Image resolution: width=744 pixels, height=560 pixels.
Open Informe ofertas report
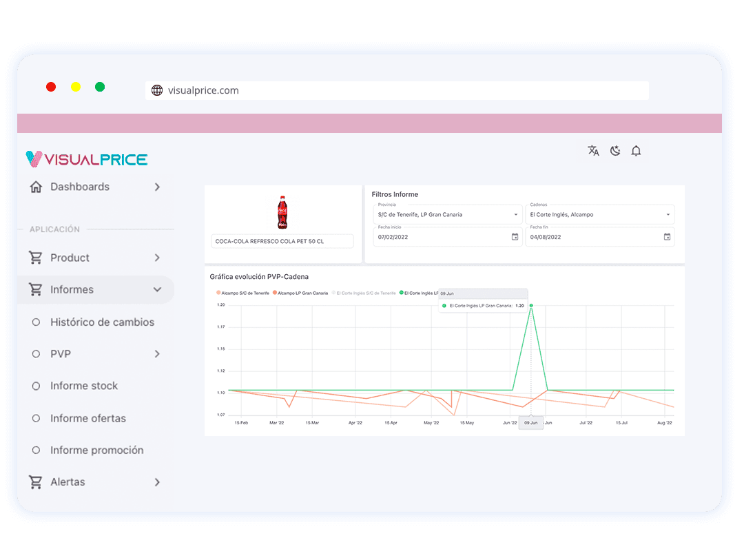pos(88,418)
